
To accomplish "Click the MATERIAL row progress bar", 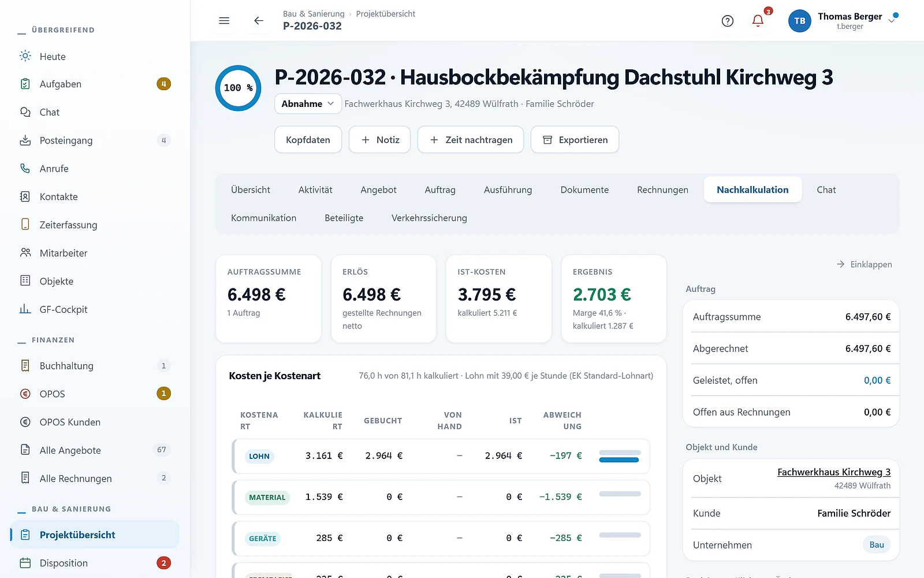I will (620, 494).
